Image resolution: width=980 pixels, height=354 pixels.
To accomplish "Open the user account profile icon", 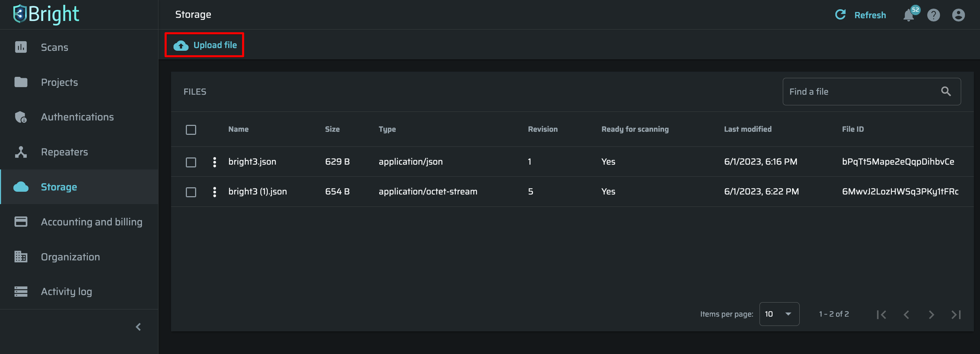I will pos(958,15).
